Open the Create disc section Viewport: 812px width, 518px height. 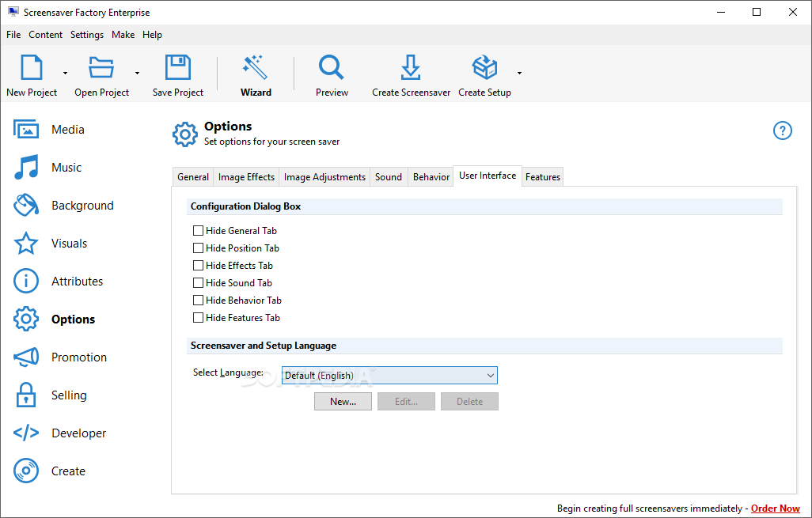(x=49, y=471)
